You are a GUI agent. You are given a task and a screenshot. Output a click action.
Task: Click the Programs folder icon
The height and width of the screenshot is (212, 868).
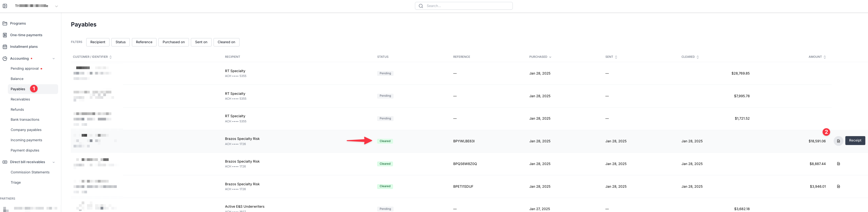pos(5,23)
